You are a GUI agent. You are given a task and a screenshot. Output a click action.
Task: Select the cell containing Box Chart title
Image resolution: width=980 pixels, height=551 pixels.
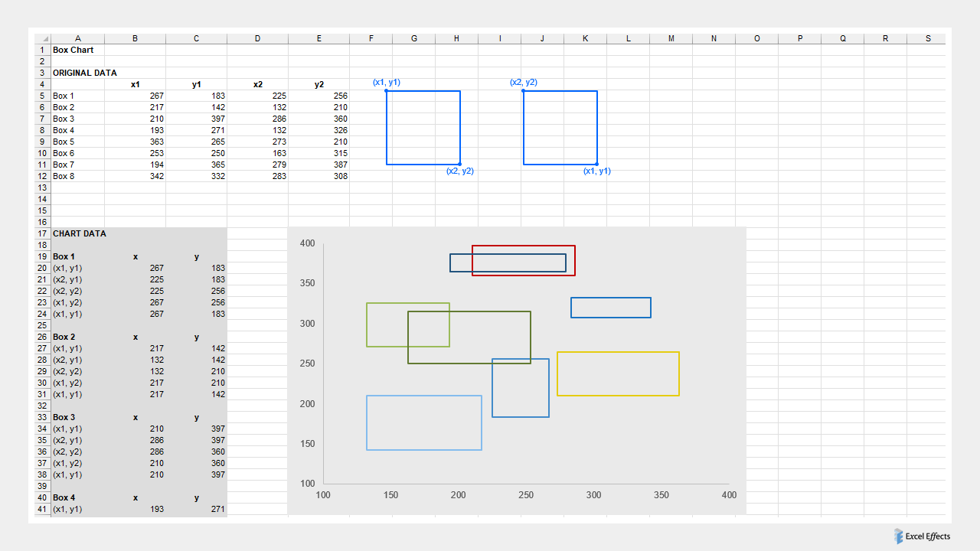click(73, 50)
